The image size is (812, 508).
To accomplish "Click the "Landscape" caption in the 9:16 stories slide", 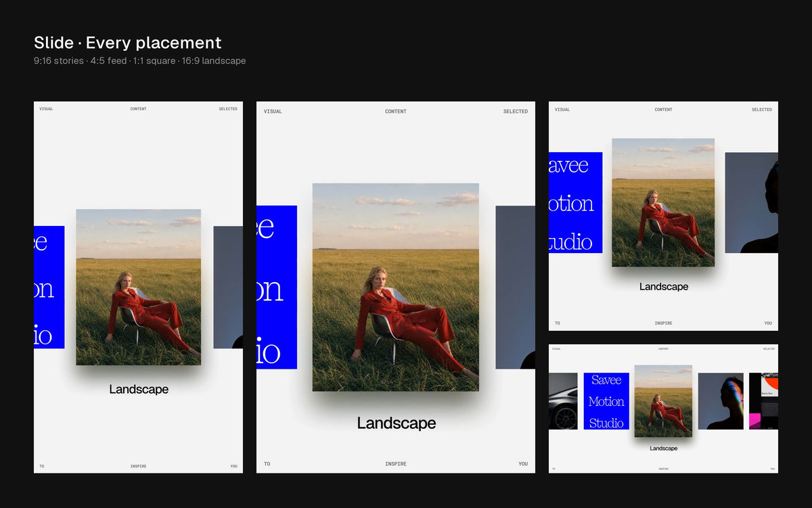I will (139, 390).
